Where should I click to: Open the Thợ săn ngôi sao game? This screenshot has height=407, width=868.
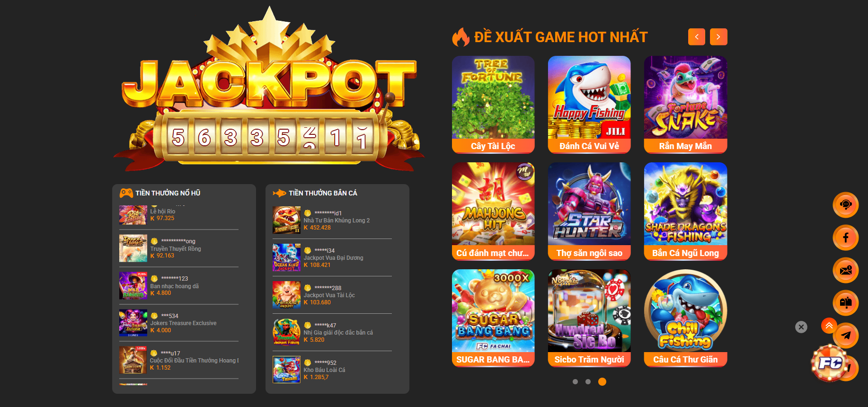point(589,212)
